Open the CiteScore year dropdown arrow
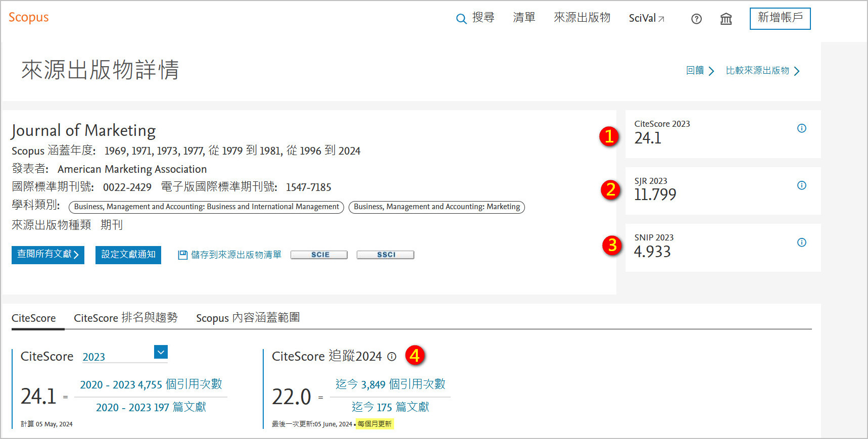The width and height of the screenshot is (868, 439). (161, 352)
